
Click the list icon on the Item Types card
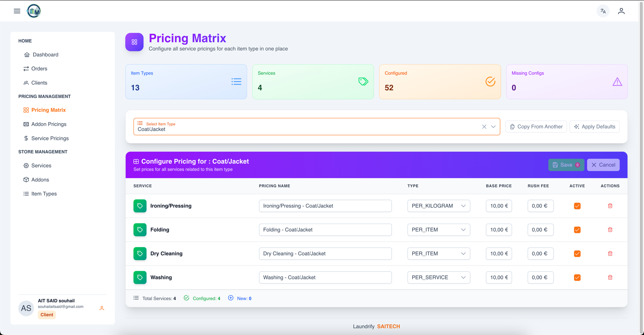236,82
